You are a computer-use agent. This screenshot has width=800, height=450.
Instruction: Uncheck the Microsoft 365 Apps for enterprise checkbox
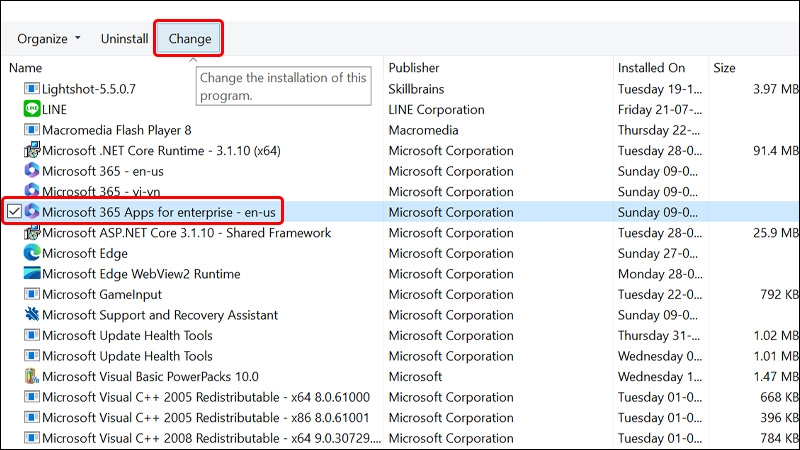14,211
